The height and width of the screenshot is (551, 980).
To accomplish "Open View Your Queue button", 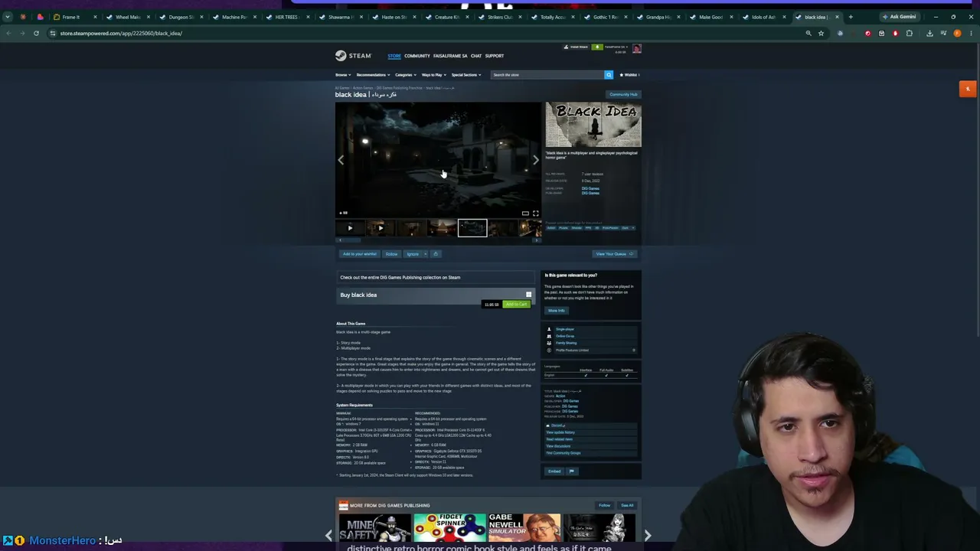I will tap(615, 254).
